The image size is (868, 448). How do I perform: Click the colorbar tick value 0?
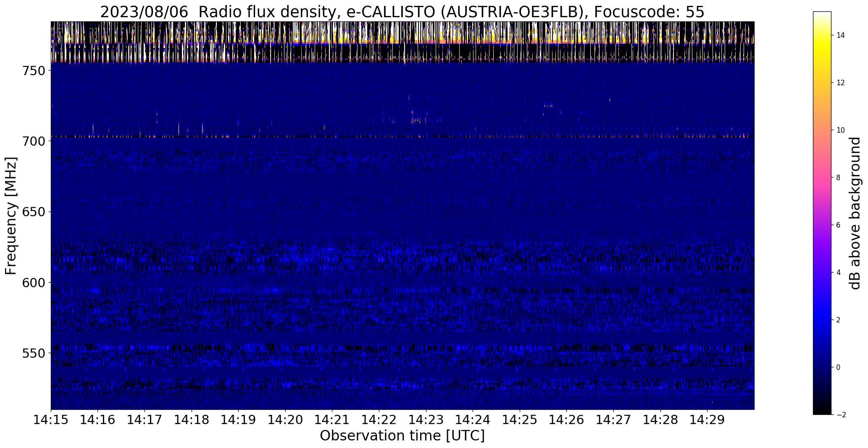pyautogui.click(x=838, y=367)
